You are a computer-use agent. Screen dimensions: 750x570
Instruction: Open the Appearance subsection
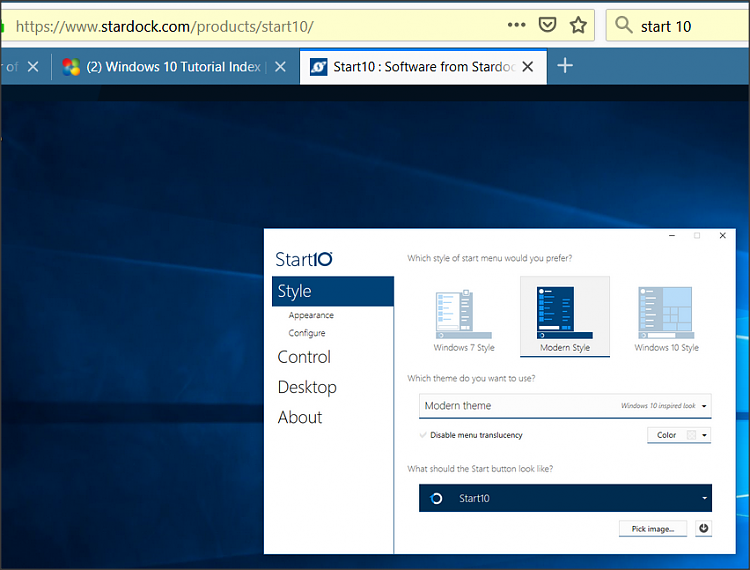click(x=311, y=315)
